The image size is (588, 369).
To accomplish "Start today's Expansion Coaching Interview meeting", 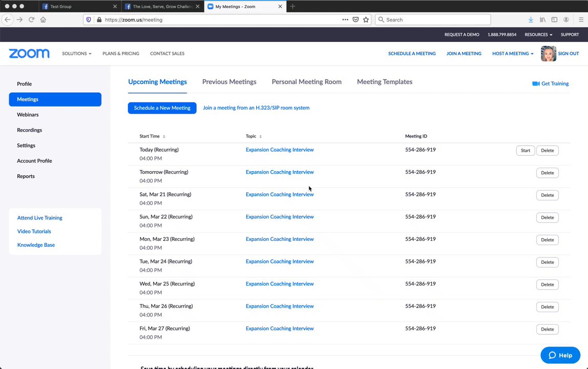I will pos(526,151).
